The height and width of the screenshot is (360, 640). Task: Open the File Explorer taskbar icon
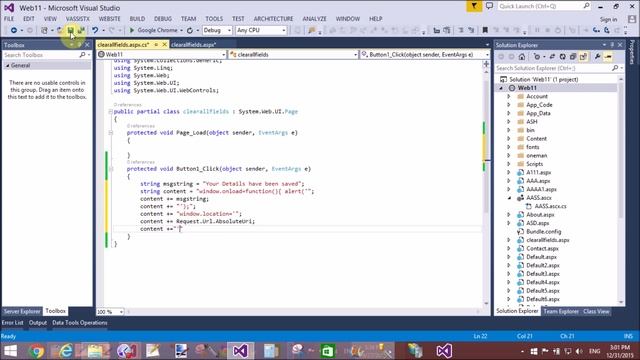click(x=95, y=351)
